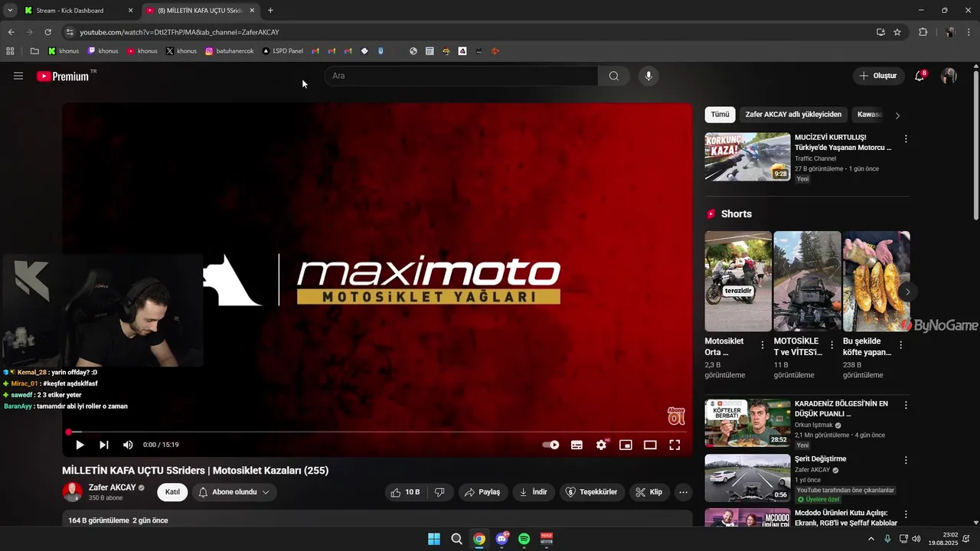Expand the Abone olundu subscription dropdown
980x551 pixels.
point(234,492)
